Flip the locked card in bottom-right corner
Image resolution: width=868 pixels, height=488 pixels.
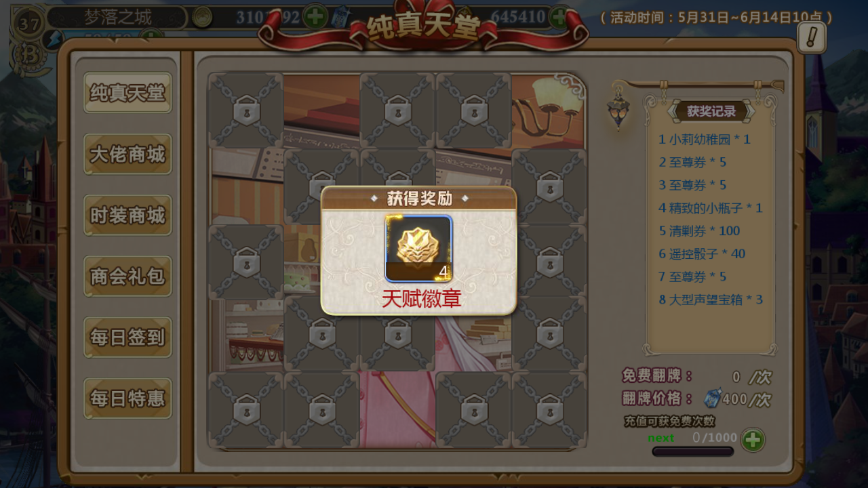pos(550,410)
